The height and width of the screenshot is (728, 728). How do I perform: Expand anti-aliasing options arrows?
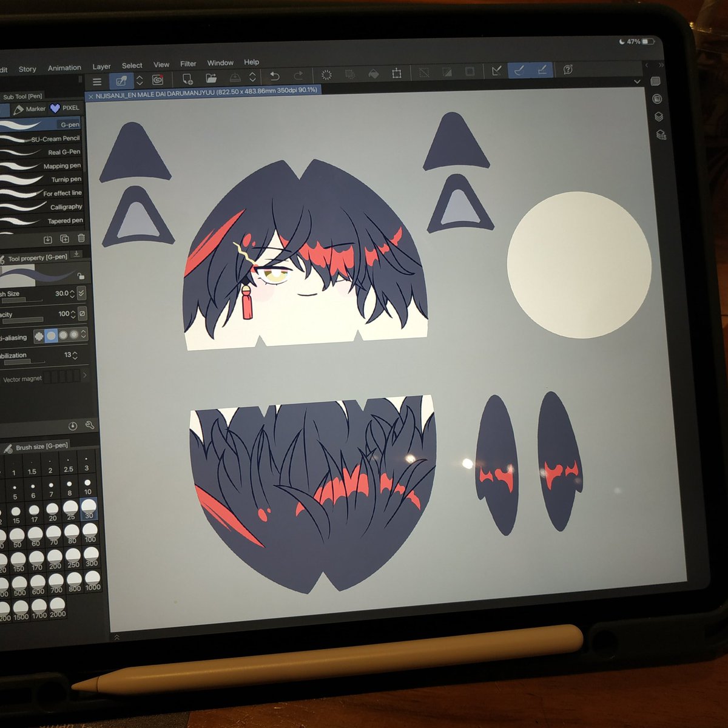(84, 334)
